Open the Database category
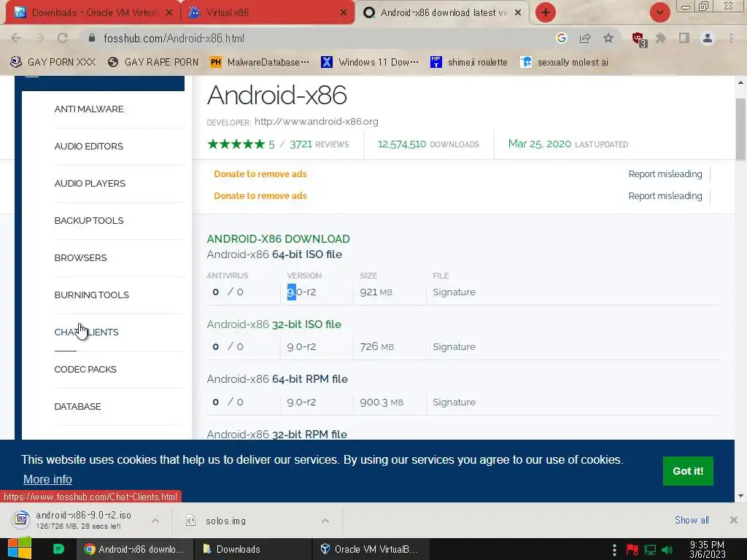Screen dimensions: 747x560 coord(77,406)
